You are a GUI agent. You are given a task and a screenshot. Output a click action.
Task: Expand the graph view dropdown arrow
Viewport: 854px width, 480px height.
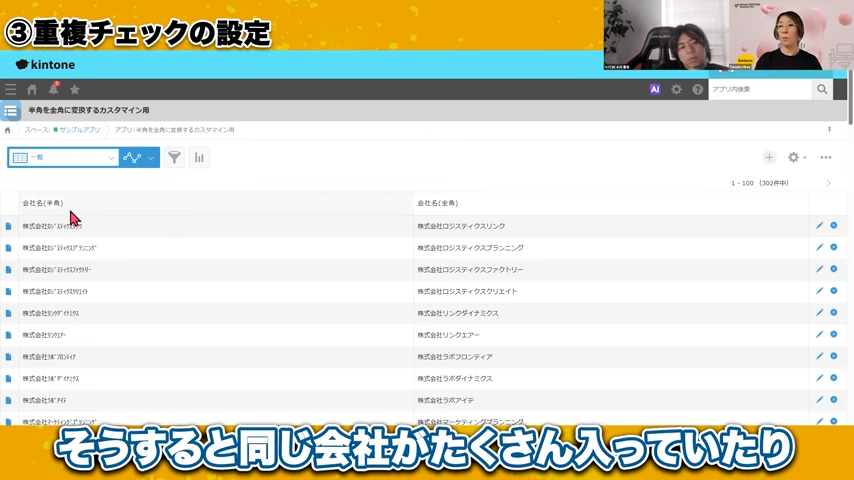tap(151, 158)
